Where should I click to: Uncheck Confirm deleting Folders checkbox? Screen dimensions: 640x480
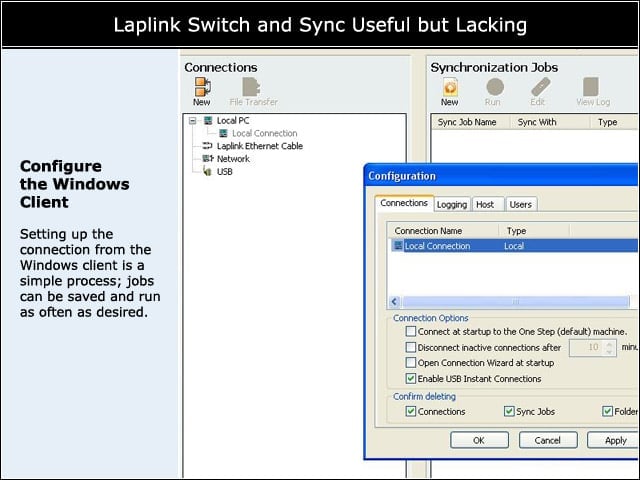pyautogui.click(x=607, y=411)
